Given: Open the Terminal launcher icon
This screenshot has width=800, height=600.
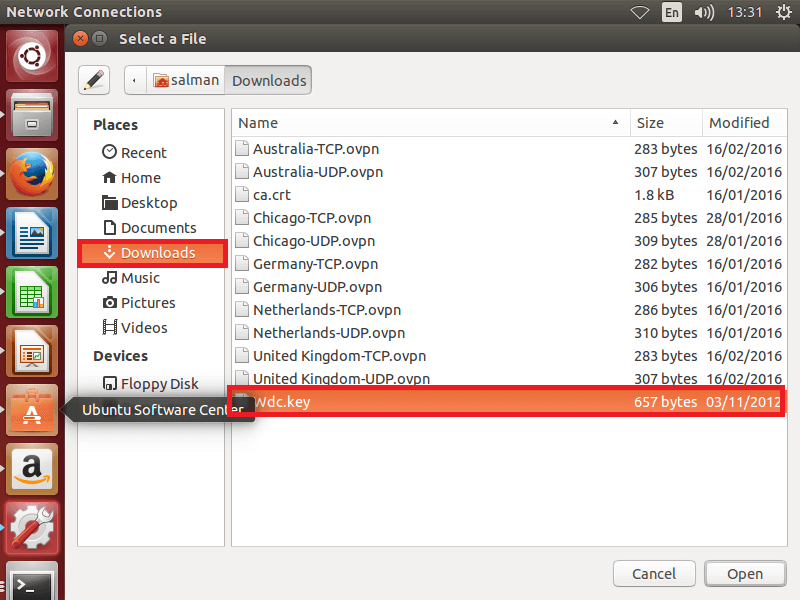Looking at the screenshot, I should (x=32, y=582).
